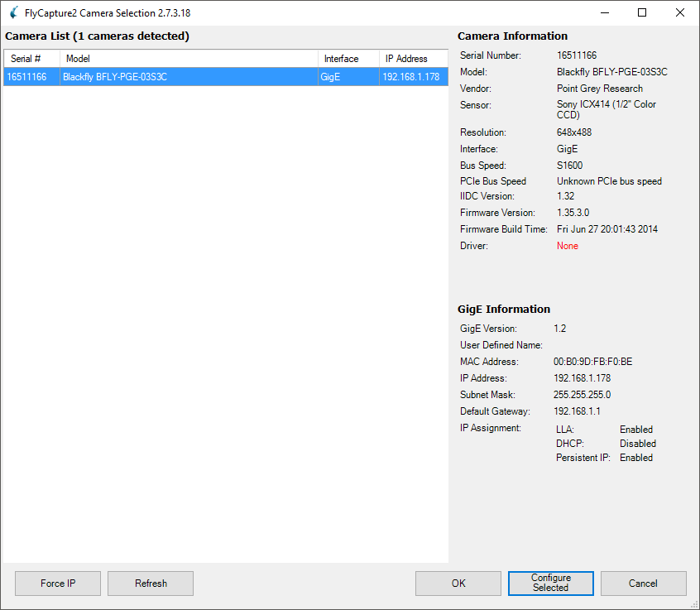
Task: Sort list by Serial # column header
Action: point(31,59)
